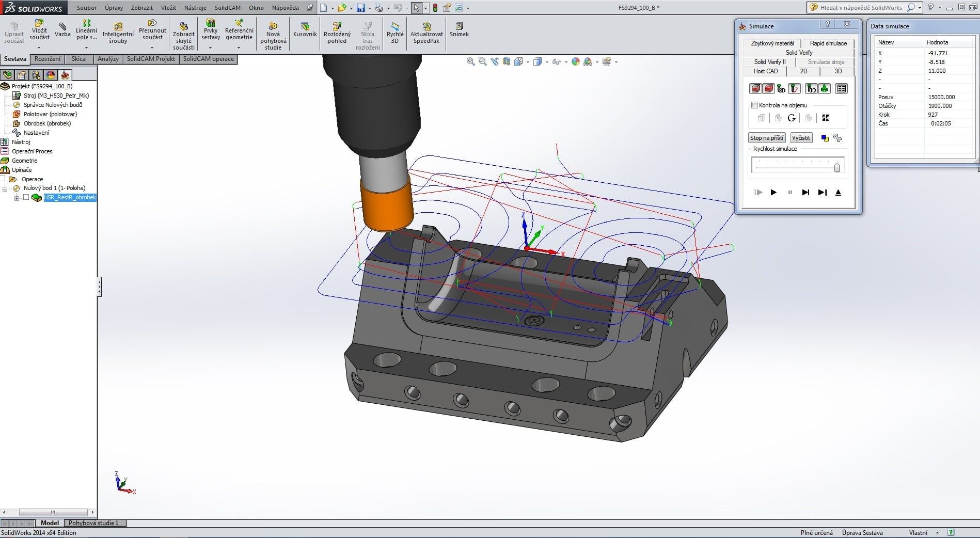
Task: Click the help button in Simulace title bar
Action: point(827,24)
